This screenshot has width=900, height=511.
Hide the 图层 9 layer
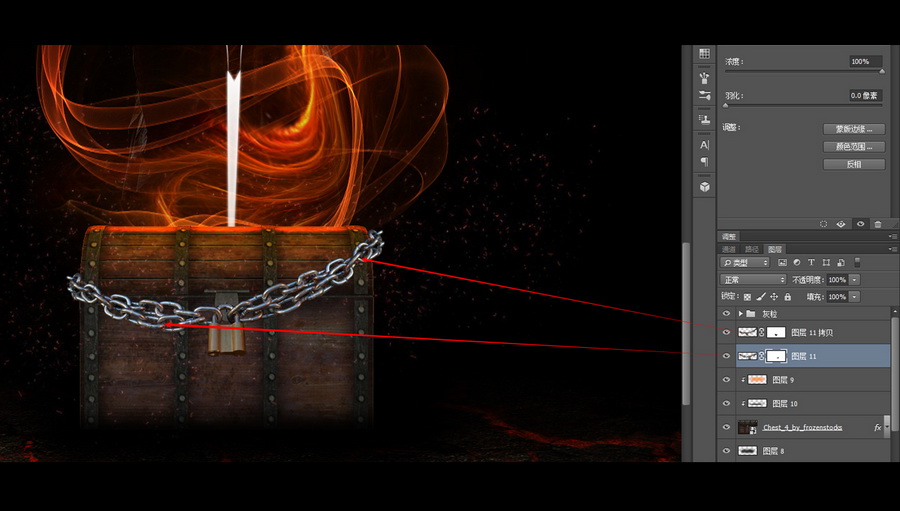[x=727, y=380]
